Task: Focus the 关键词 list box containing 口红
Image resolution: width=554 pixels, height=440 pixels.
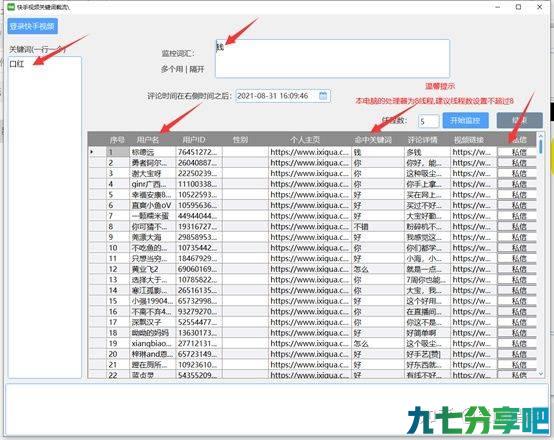Action: coord(45,217)
